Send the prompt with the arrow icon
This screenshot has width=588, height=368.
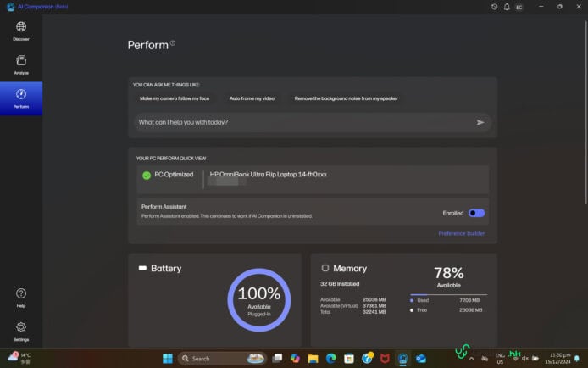point(480,122)
